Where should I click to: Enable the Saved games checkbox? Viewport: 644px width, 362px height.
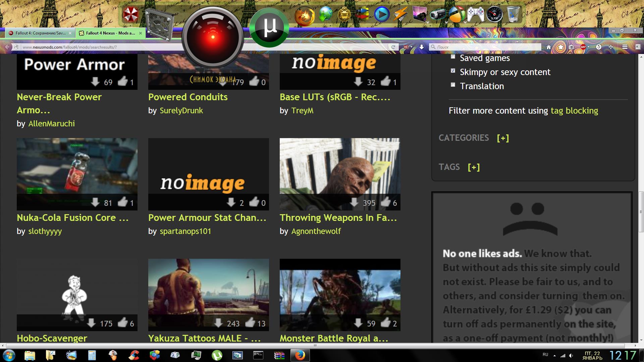click(x=453, y=57)
